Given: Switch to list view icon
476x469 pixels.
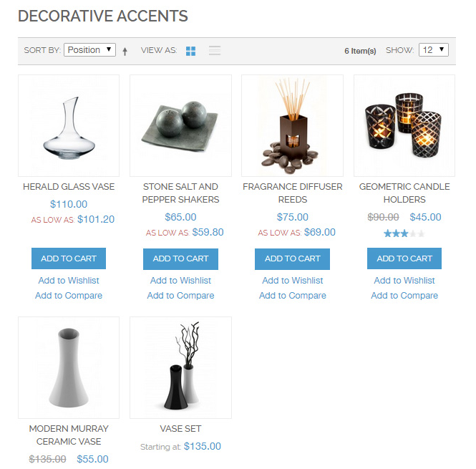Looking at the screenshot, I should click(x=215, y=50).
